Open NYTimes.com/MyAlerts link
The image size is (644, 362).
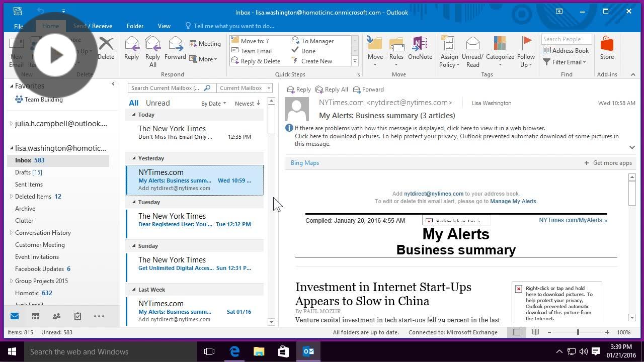[573, 220]
